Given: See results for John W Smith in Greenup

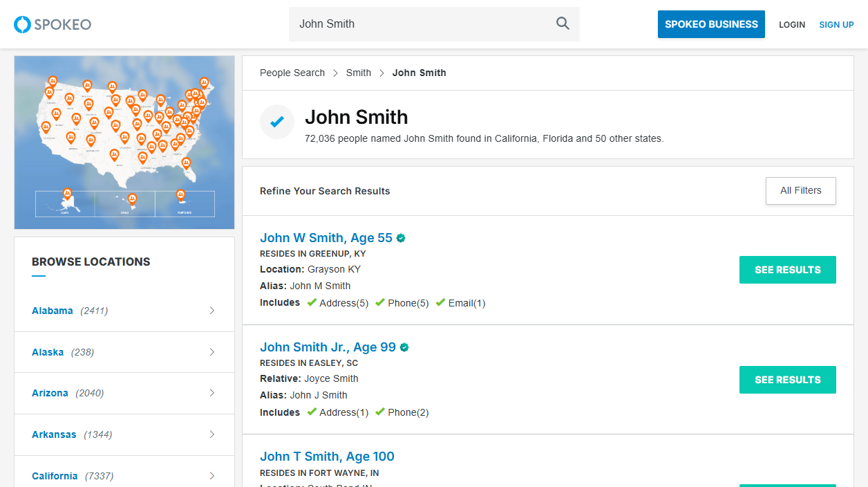Looking at the screenshot, I should pos(788,270).
